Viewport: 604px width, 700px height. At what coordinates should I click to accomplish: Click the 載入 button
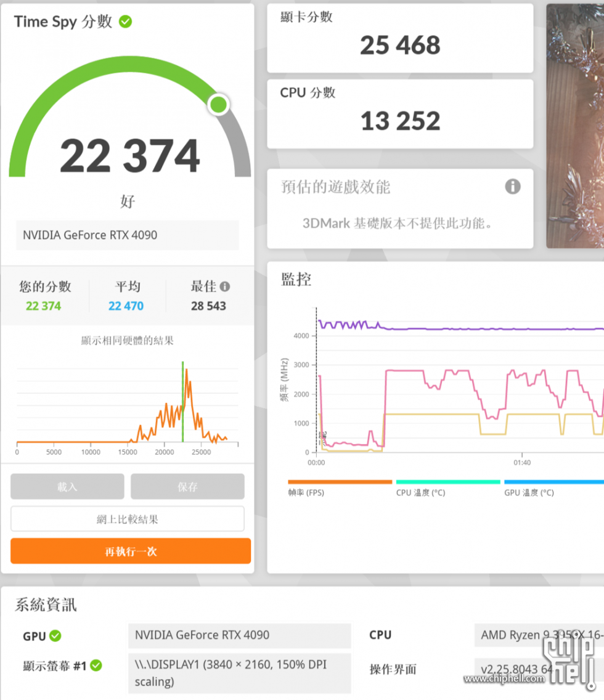(x=67, y=487)
